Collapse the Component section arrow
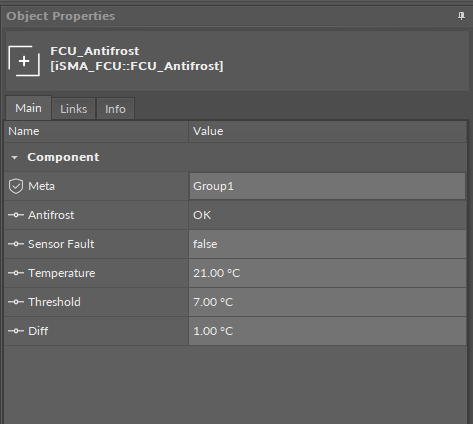 [x=14, y=158]
